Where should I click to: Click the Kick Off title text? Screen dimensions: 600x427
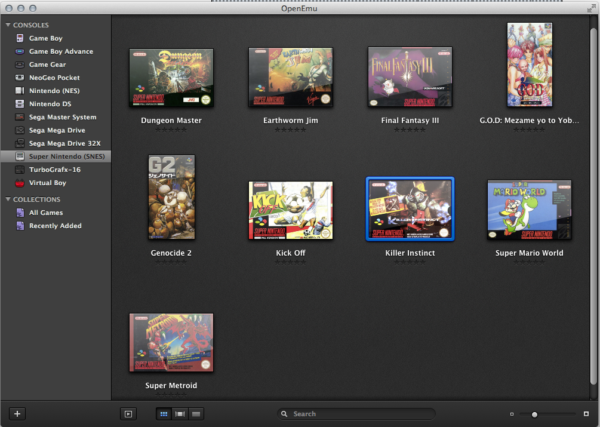[x=290, y=253]
